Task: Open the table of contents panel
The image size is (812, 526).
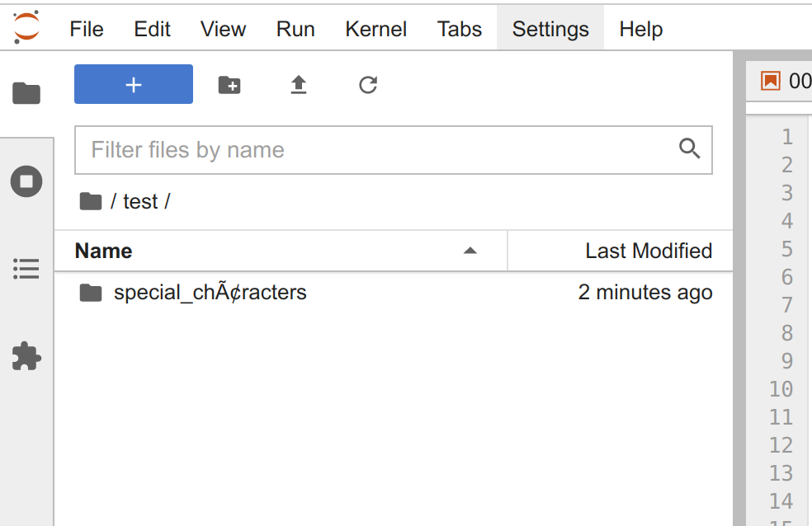Action: click(26, 269)
